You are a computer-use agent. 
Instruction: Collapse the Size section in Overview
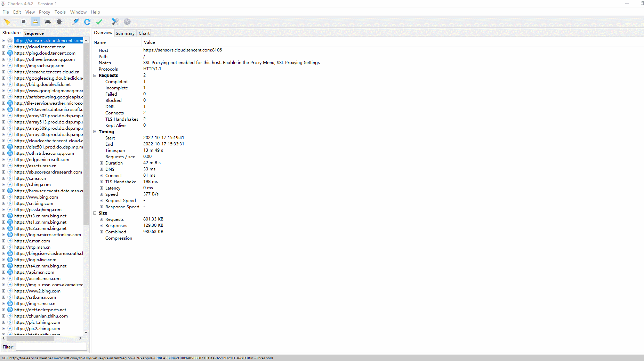coord(95,213)
